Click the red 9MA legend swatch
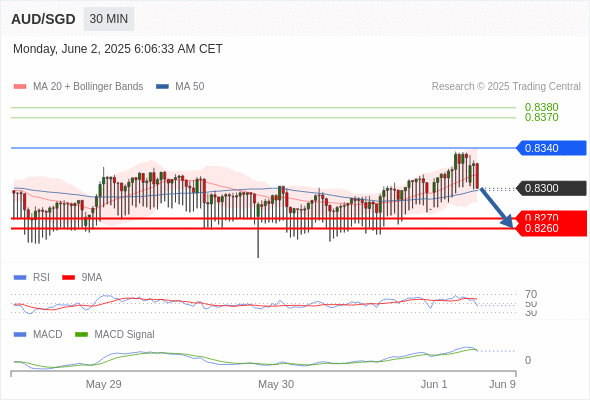The width and height of the screenshot is (590, 400). [68, 278]
